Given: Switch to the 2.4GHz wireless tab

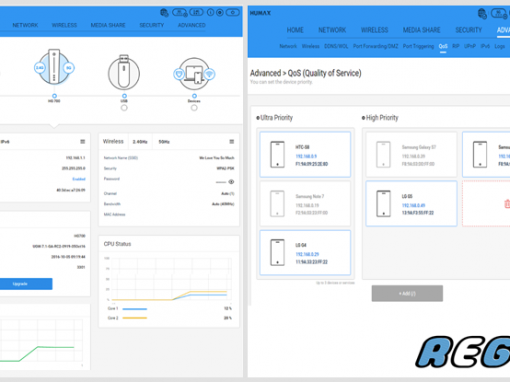Looking at the screenshot, I should 140,142.
